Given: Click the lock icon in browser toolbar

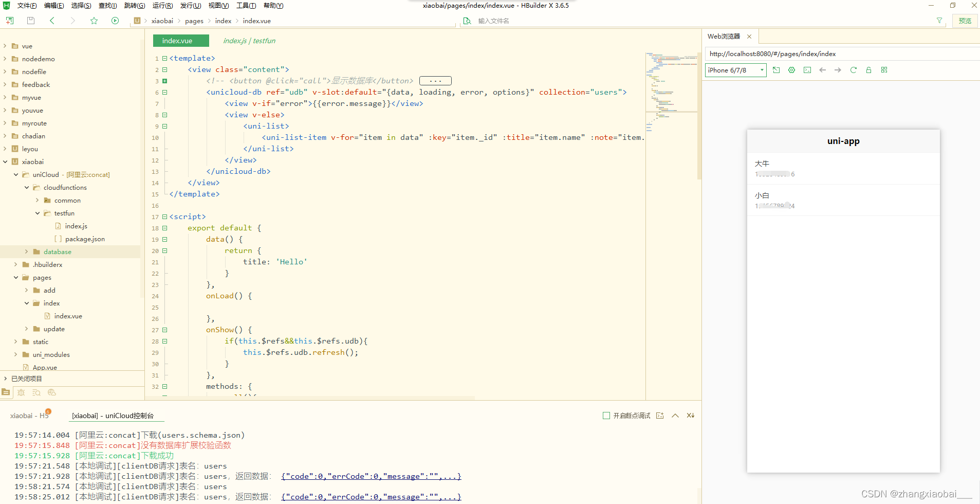Looking at the screenshot, I should (x=868, y=70).
